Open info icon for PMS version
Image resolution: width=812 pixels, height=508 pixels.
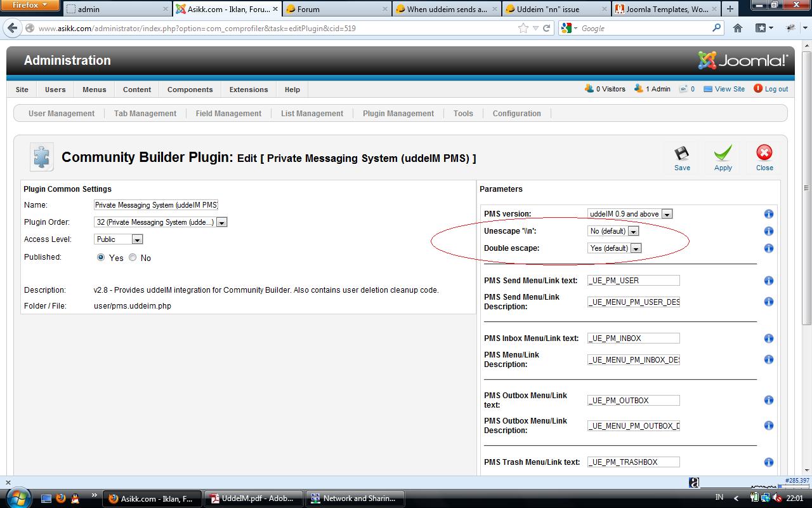tap(768, 214)
